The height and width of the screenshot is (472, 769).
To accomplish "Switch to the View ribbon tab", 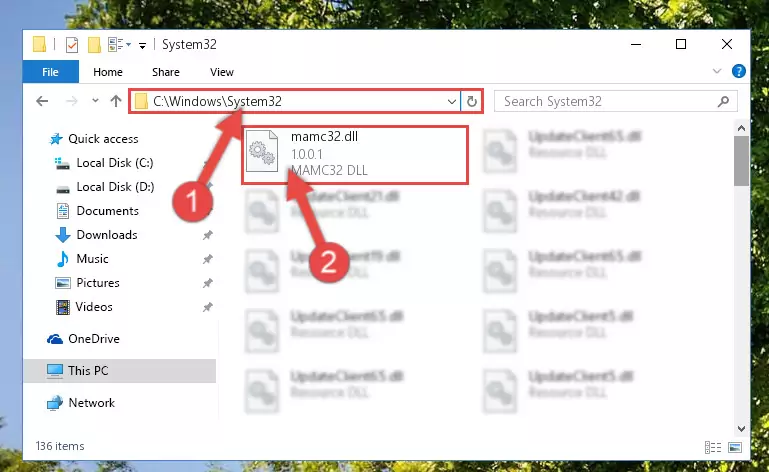I will [222, 72].
